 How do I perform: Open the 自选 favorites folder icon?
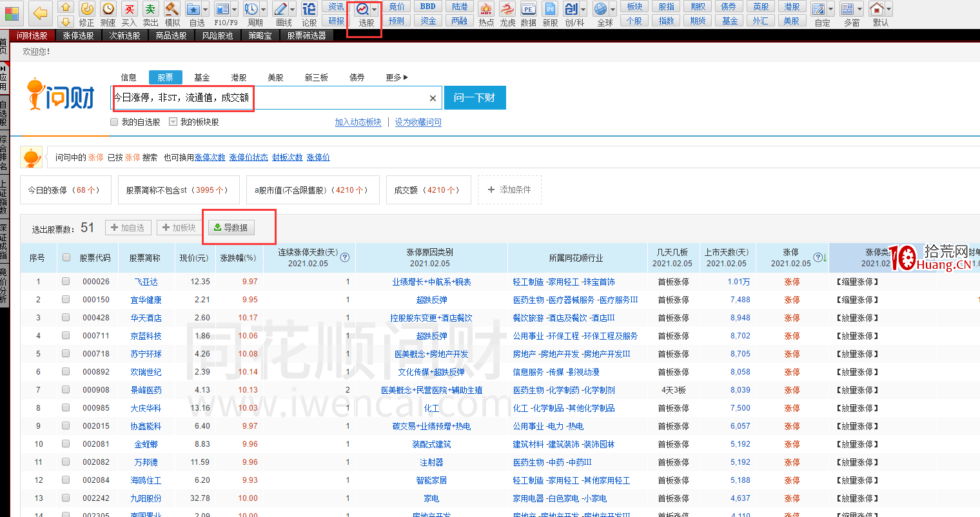coord(193,8)
